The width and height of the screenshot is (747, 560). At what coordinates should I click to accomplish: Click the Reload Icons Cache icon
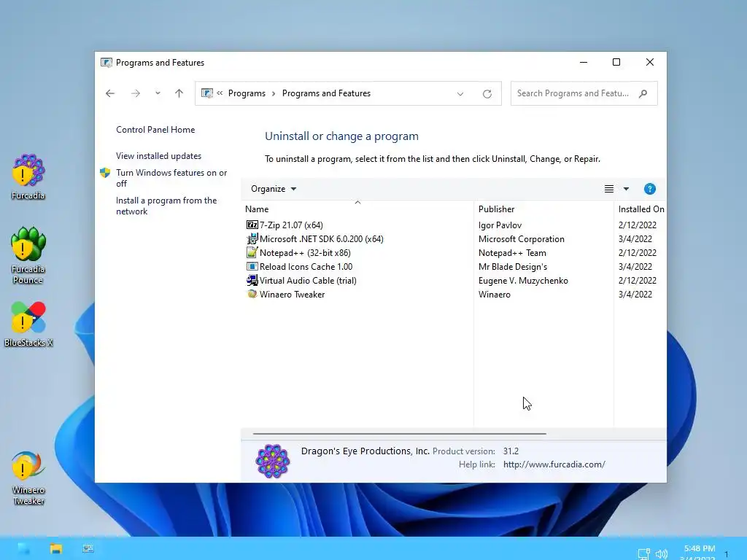[252, 267]
